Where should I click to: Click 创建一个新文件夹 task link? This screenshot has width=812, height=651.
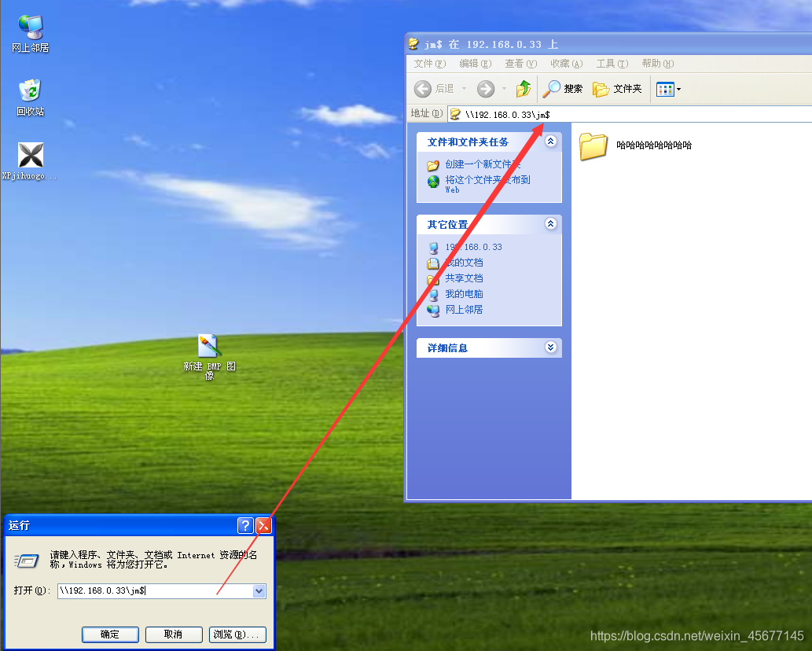483,164
